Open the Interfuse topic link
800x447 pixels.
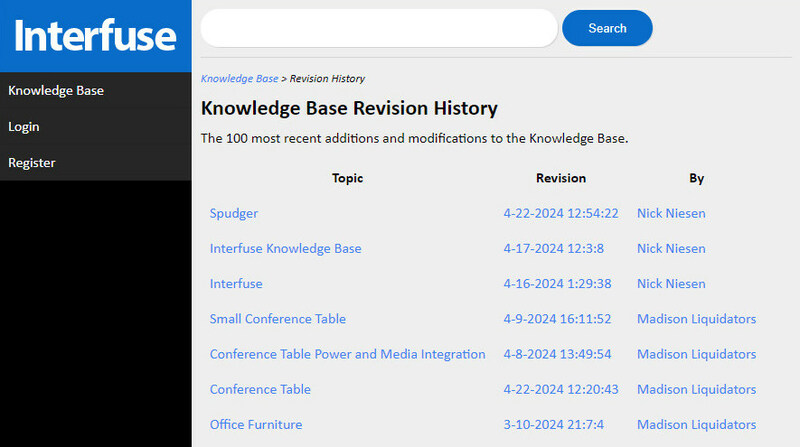tap(236, 284)
